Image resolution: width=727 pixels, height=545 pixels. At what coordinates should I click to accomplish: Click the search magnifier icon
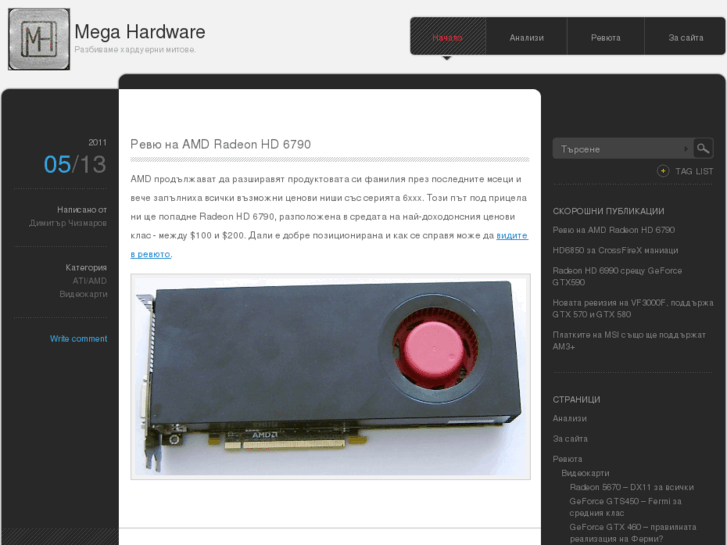[x=703, y=148]
